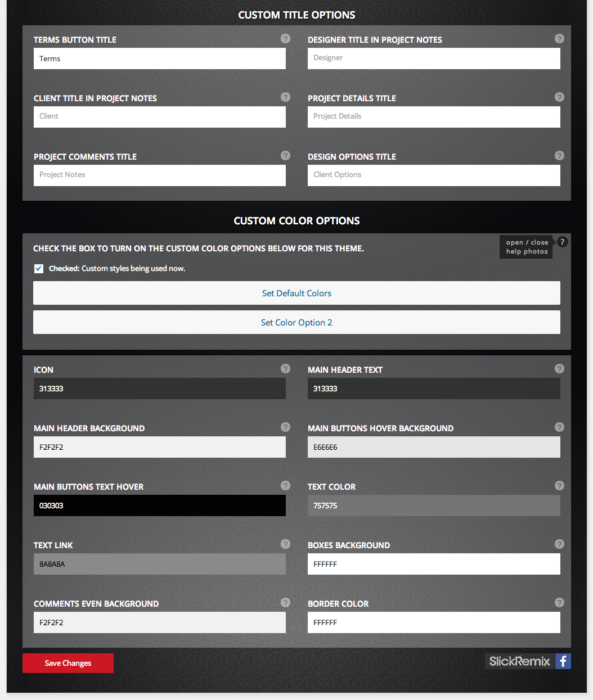The height and width of the screenshot is (700, 593).
Task: Open help for Project Details Title
Action: coord(559,97)
